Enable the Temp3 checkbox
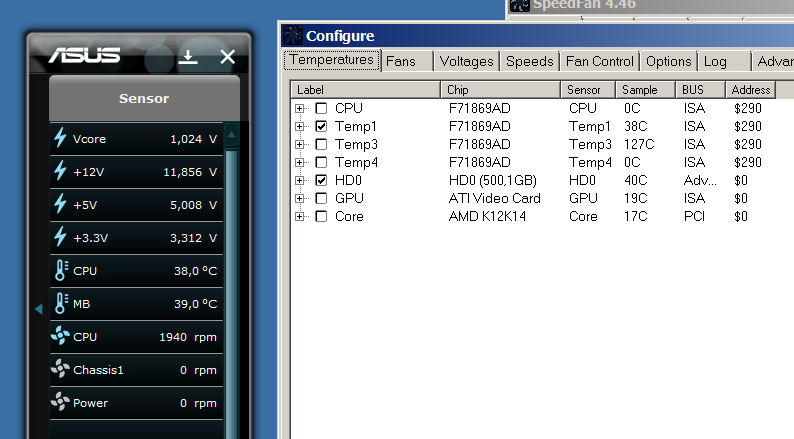 pyautogui.click(x=321, y=144)
